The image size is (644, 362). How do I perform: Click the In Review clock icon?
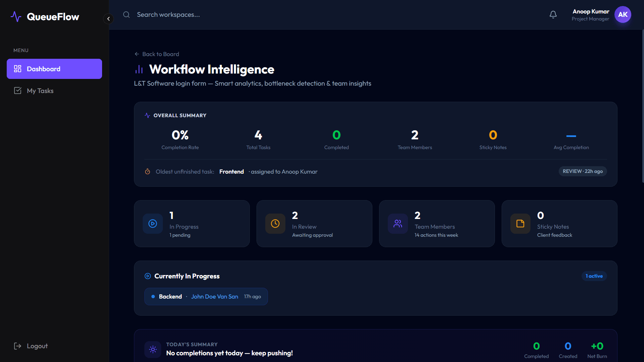pos(275,224)
